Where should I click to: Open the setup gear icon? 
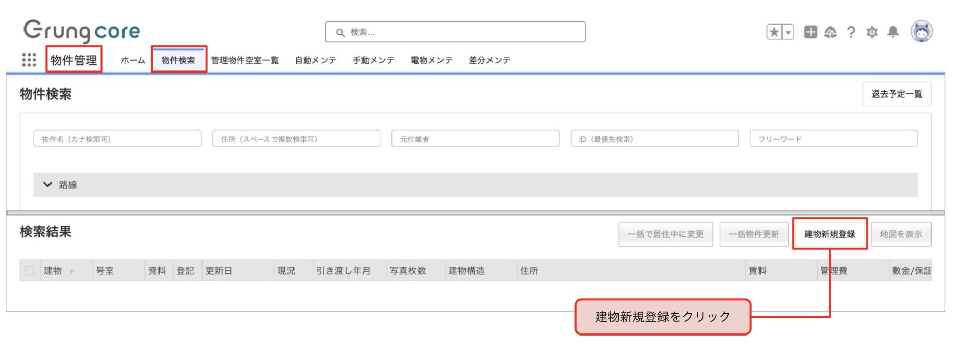[872, 32]
